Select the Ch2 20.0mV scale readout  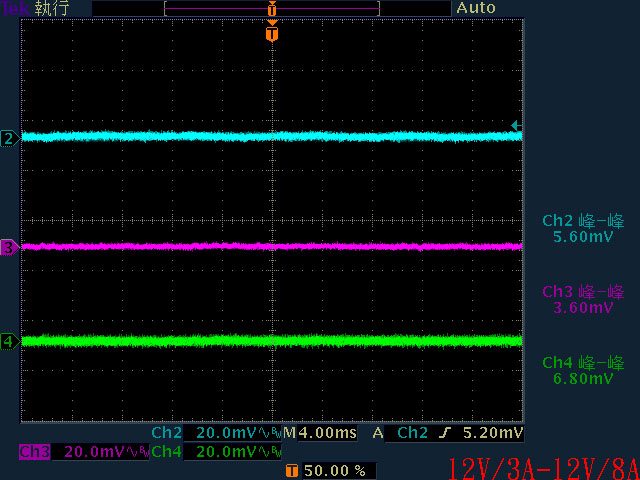coord(215,433)
